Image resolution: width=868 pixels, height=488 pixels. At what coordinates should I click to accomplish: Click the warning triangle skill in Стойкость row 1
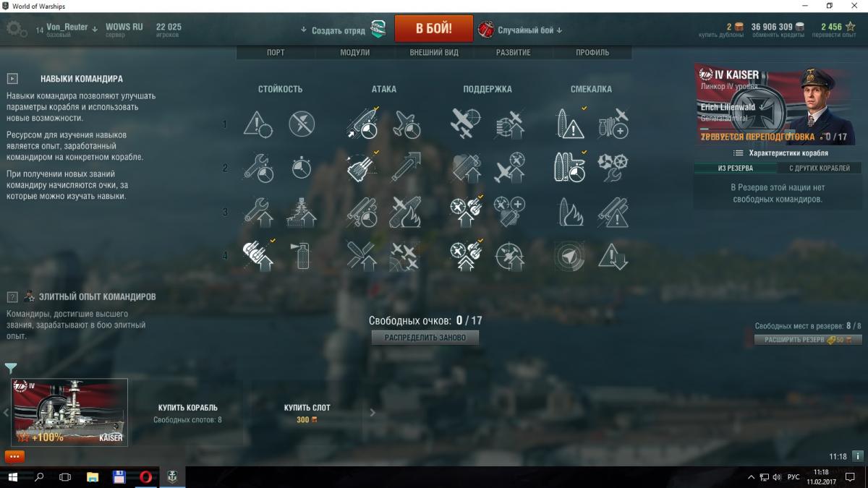click(x=258, y=124)
